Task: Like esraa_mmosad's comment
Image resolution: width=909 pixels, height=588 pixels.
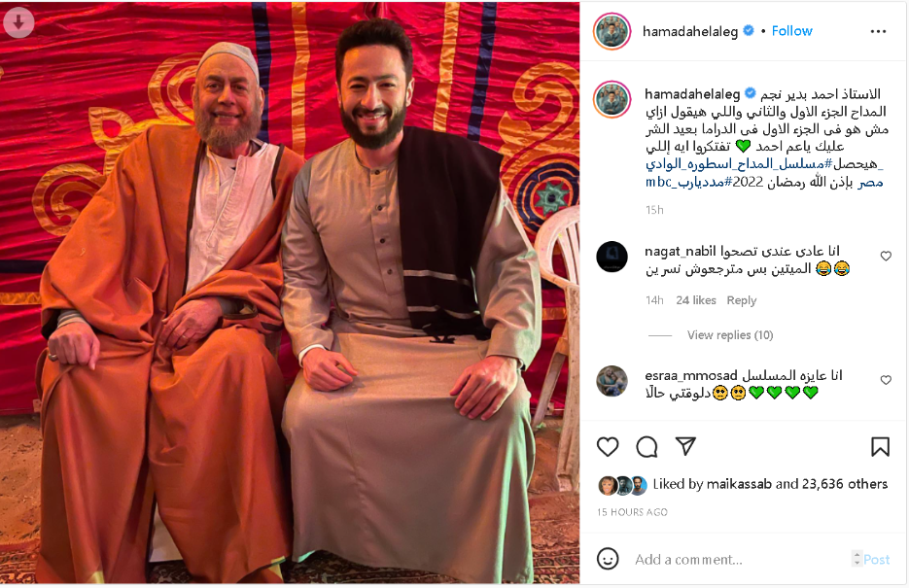Action: tap(886, 380)
